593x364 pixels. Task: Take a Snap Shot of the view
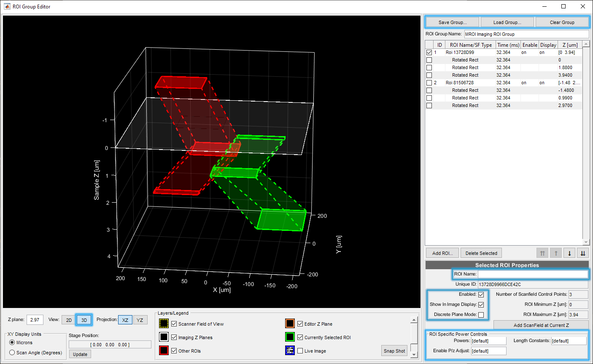tap(394, 351)
